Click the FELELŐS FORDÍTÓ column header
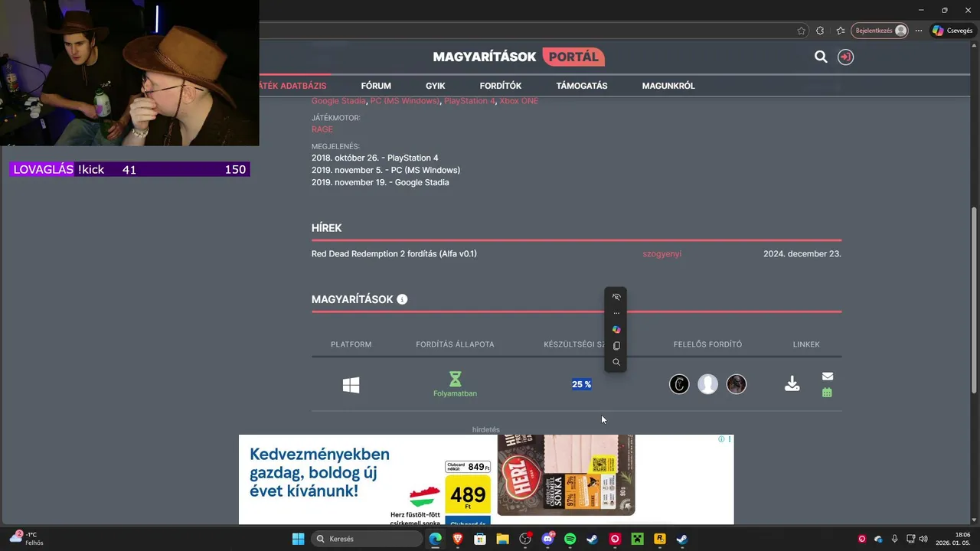This screenshot has width=980, height=551. [707, 344]
